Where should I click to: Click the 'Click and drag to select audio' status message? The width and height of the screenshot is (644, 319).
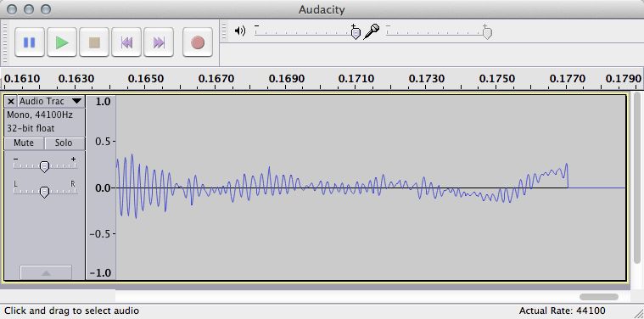click(x=71, y=311)
